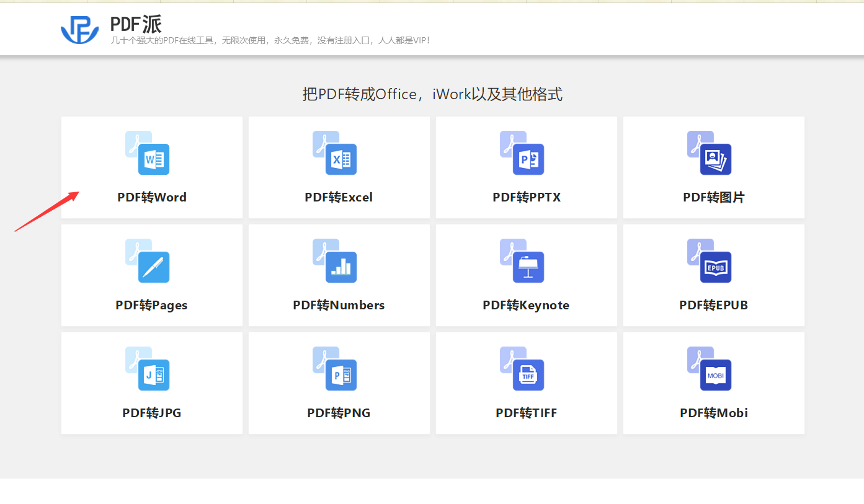Open the PDF转Numbers chart icon
Viewport: 864px width, 504px height.
point(334,260)
